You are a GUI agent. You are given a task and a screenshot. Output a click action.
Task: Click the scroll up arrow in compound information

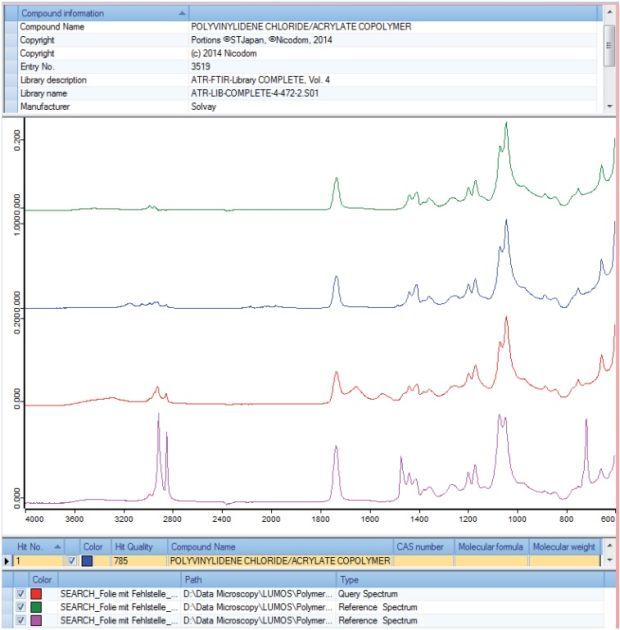point(609,12)
